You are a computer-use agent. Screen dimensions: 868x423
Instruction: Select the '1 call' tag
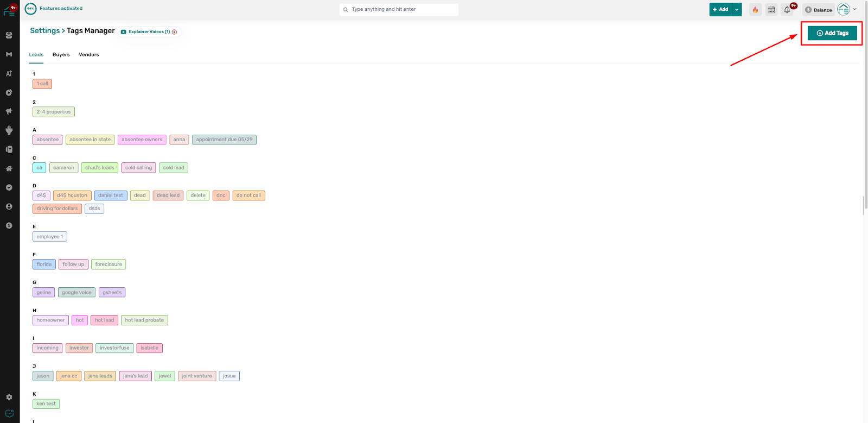[42, 84]
